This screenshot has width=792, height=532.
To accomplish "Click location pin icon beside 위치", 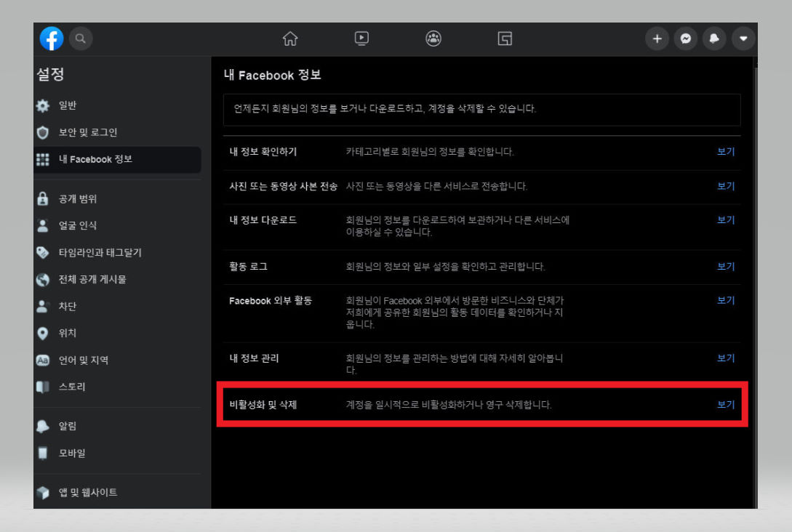I will tap(43, 333).
